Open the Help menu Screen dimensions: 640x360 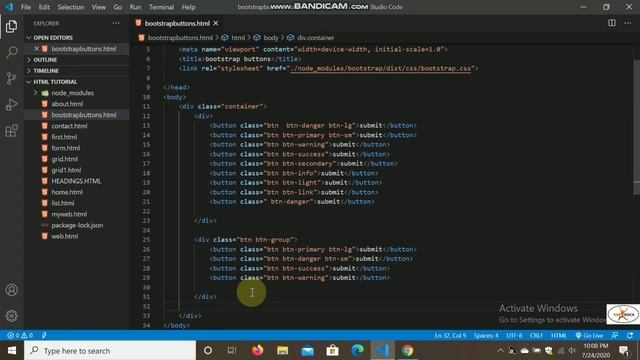[188, 7]
